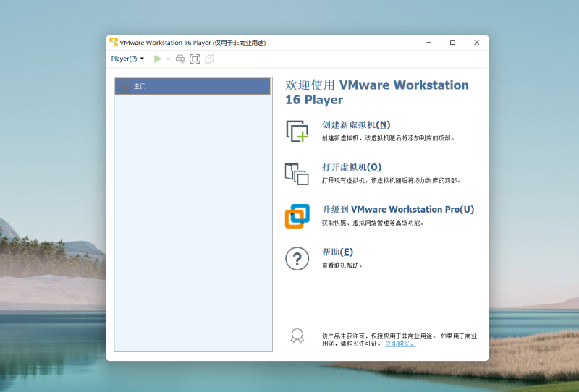Click 升级到 VMware Workstation Pro(U) link
579x392 pixels.
[398, 209]
